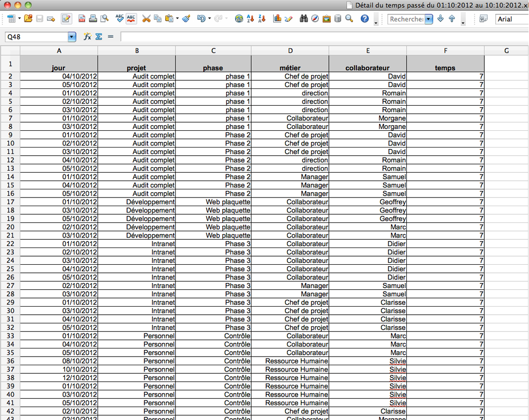Toggle Show Draw Functions icon
Viewport: 529px width, 420px height.
[289, 19]
